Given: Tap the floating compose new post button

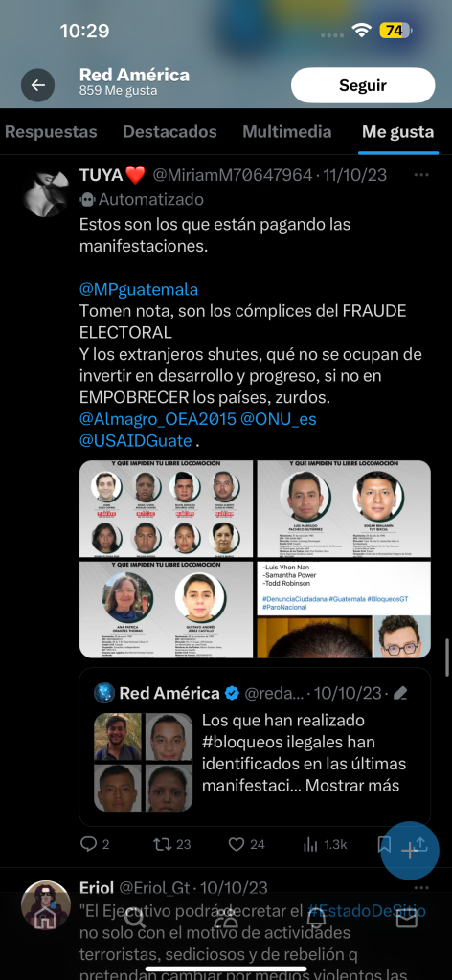Looking at the screenshot, I should 410,851.
